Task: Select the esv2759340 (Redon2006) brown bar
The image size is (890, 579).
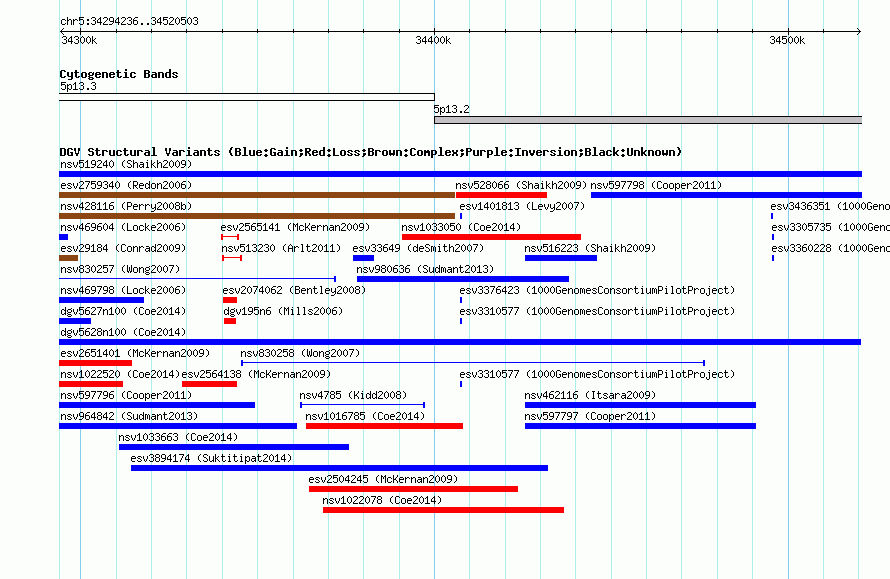Action: (257, 195)
